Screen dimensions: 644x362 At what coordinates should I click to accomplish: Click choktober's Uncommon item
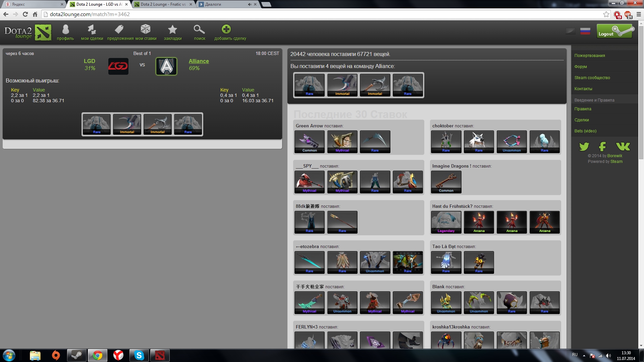512,142
